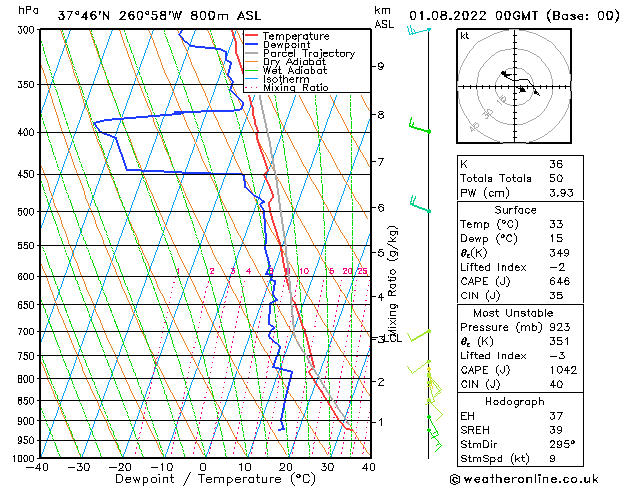Click the 700 hPa pressure label

click(28, 332)
